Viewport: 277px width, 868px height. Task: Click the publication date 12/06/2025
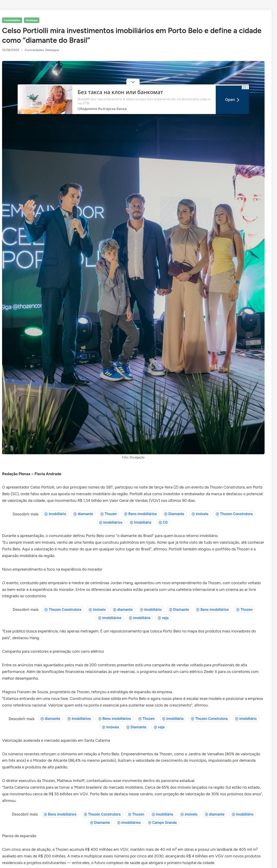point(10,50)
